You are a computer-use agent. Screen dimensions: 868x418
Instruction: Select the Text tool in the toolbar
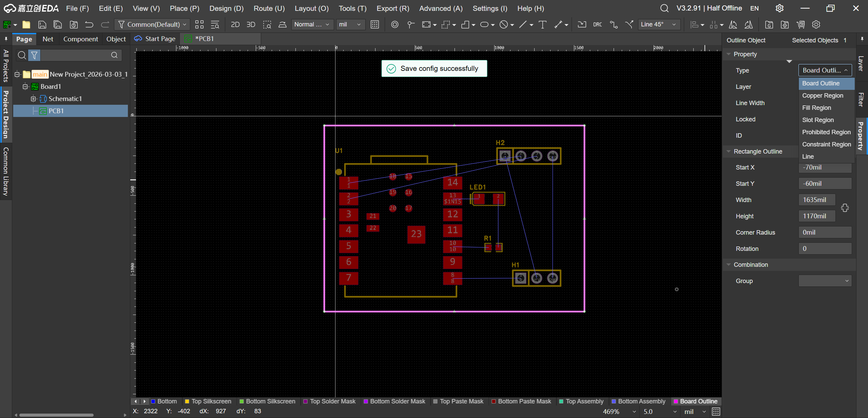pyautogui.click(x=542, y=24)
